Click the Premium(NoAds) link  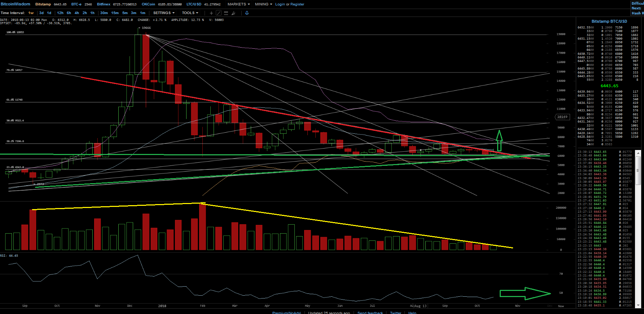tap(287, 313)
